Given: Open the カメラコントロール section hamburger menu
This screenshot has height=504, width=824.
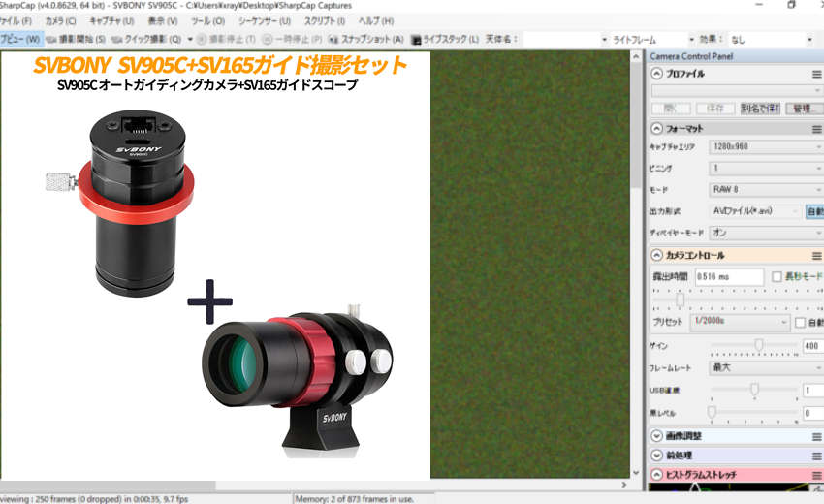Looking at the screenshot, I should point(816,256).
